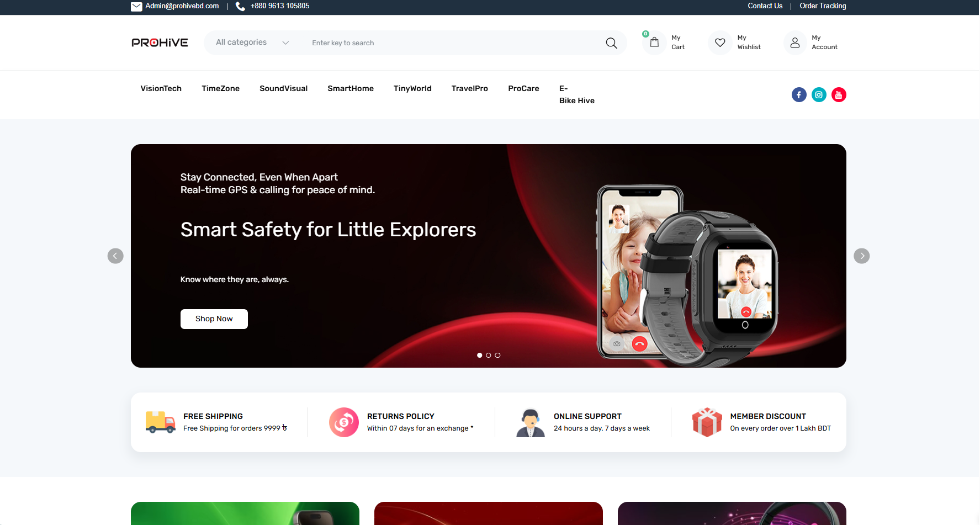Open the shopping bag cart icon

tap(654, 43)
